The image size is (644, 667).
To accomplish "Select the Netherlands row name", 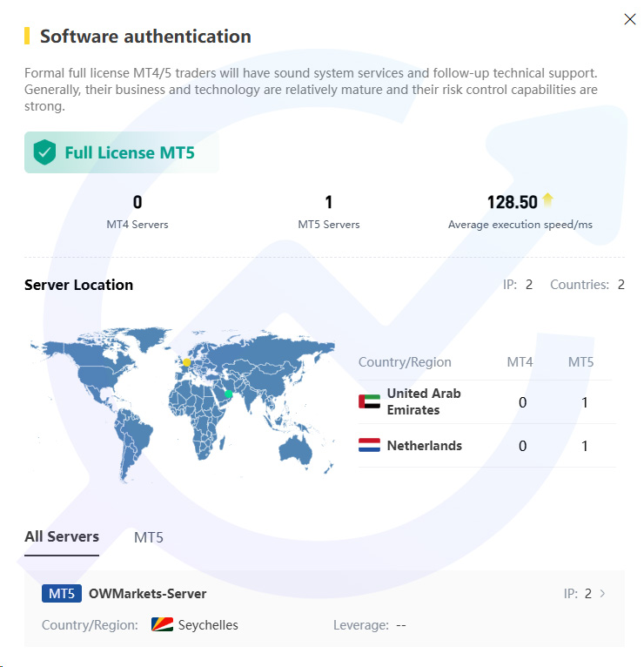I will pyautogui.click(x=424, y=445).
